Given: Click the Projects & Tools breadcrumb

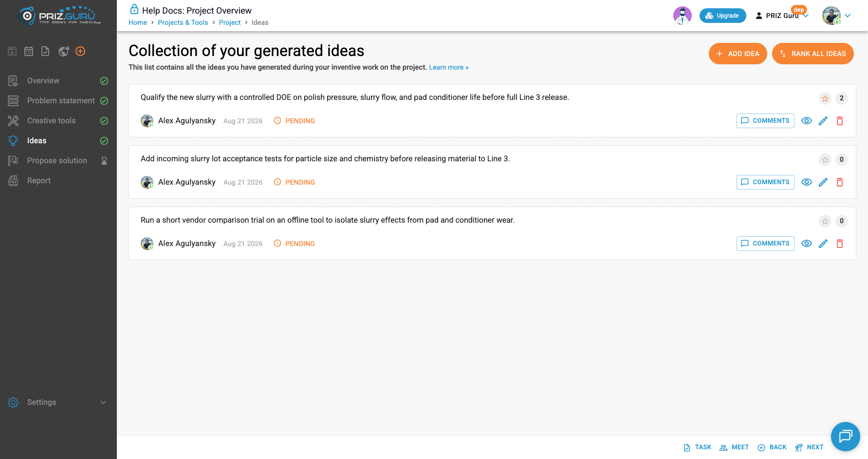Looking at the screenshot, I should 183,22.
